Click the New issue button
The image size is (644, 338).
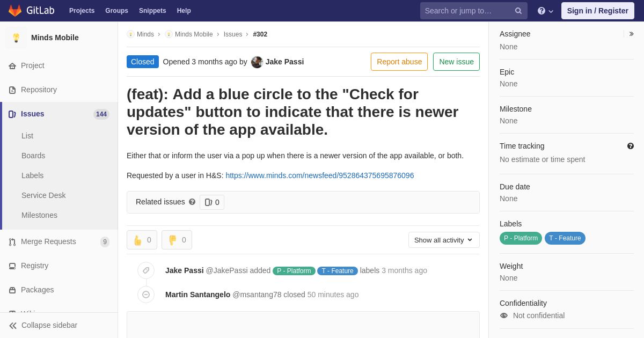click(x=456, y=62)
